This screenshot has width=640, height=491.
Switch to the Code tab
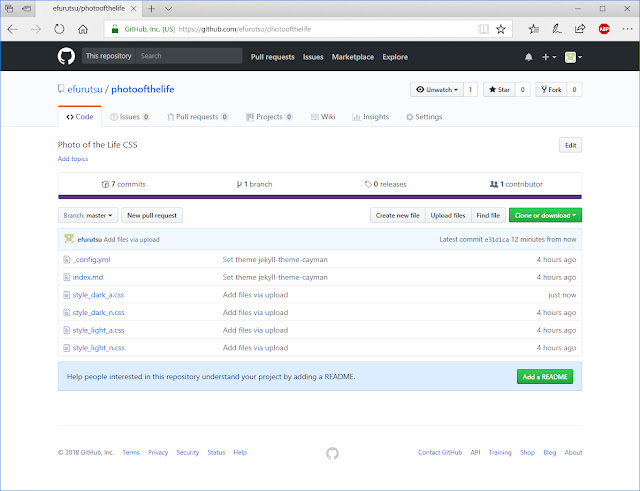click(x=80, y=117)
